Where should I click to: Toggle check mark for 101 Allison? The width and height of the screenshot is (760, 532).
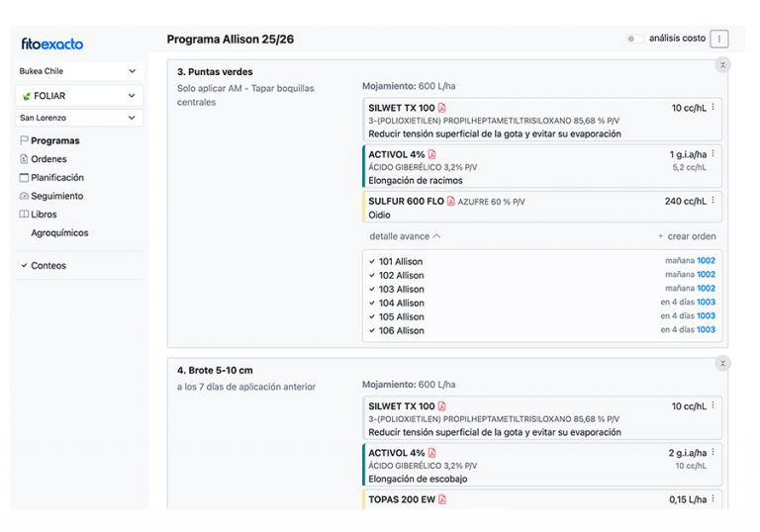click(372, 262)
